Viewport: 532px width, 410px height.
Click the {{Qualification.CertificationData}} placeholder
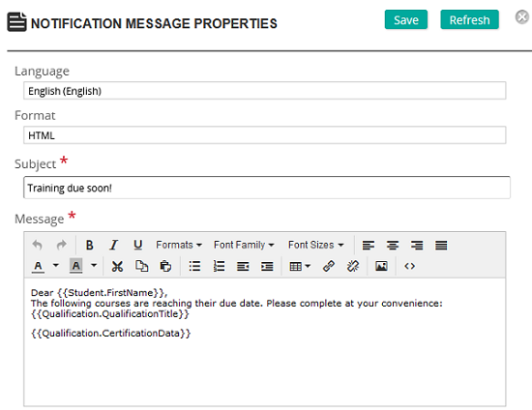110,334
